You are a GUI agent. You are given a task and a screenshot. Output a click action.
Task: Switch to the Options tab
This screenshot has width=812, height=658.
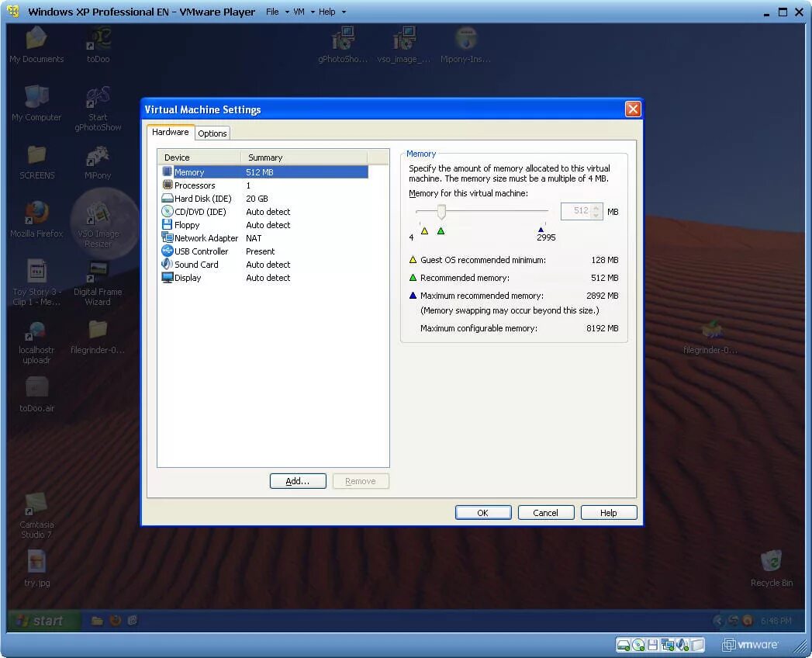[212, 133]
